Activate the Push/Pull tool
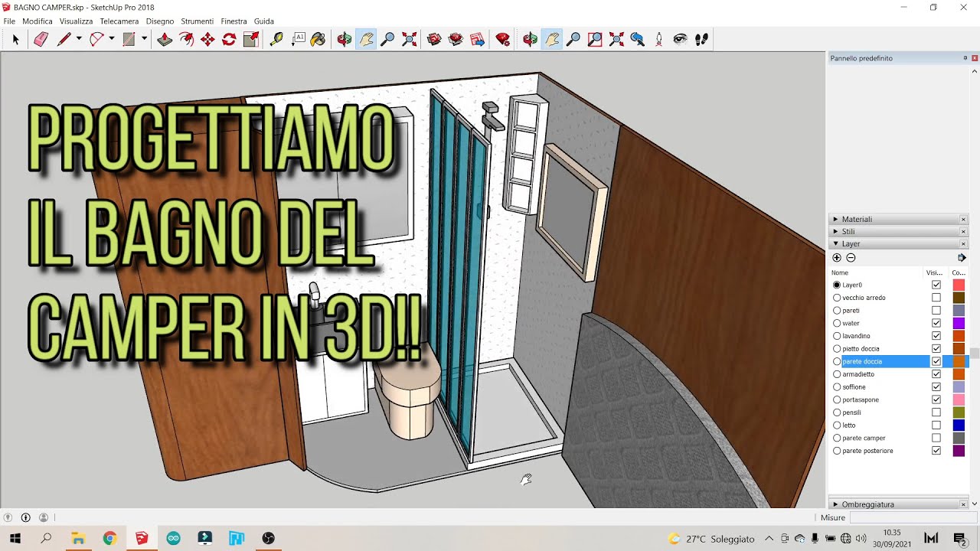This screenshot has height=551, width=980. 165,39
